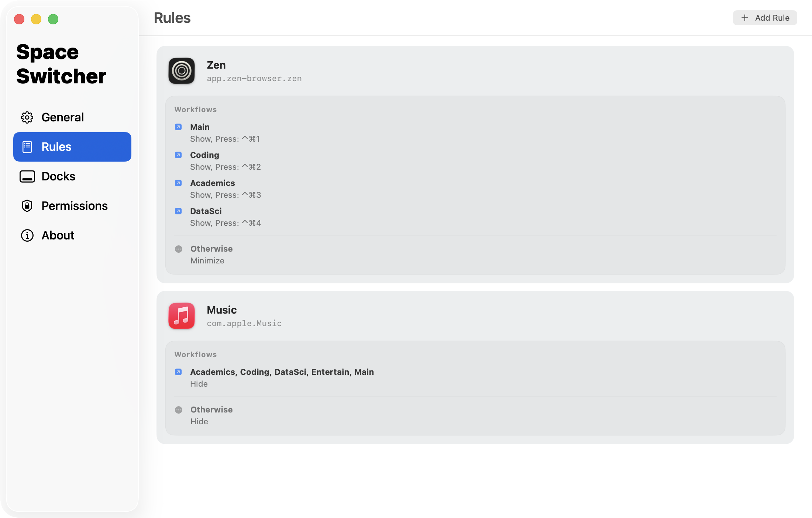The image size is (812, 518).
Task: Click the Space Switcher app title
Action: click(x=61, y=64)
